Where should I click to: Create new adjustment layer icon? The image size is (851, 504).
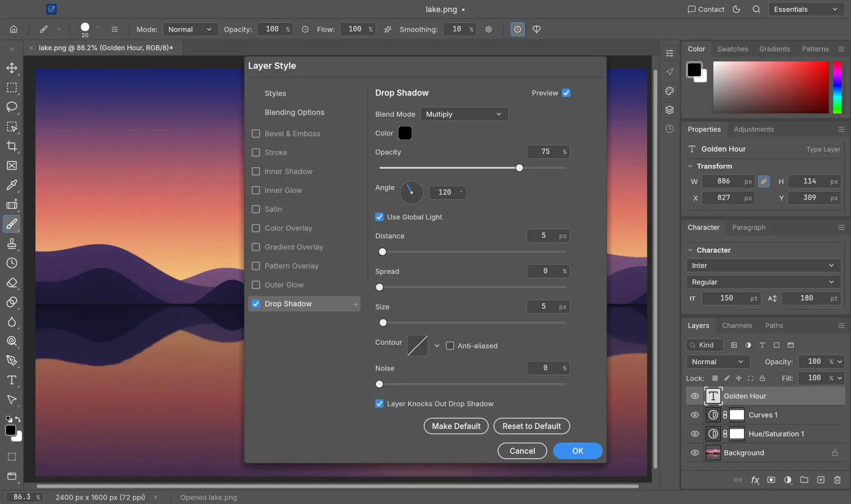[x=788, y=480]
